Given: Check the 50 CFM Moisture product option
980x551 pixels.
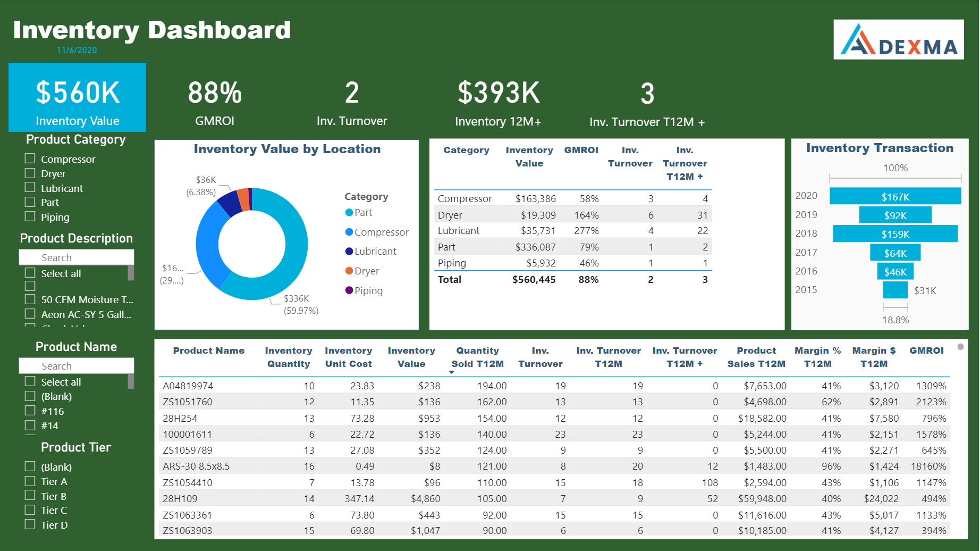Looking at the screenshot, I should [x=30, y=299].
